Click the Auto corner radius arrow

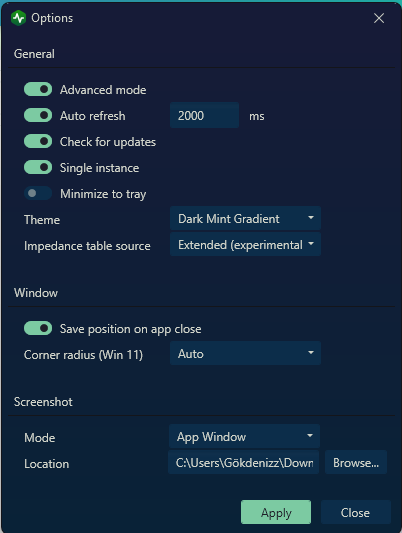(311, 353)
